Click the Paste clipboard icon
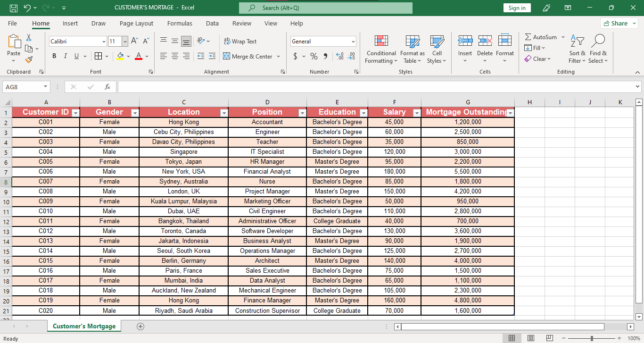 click(x=14, y=42)
